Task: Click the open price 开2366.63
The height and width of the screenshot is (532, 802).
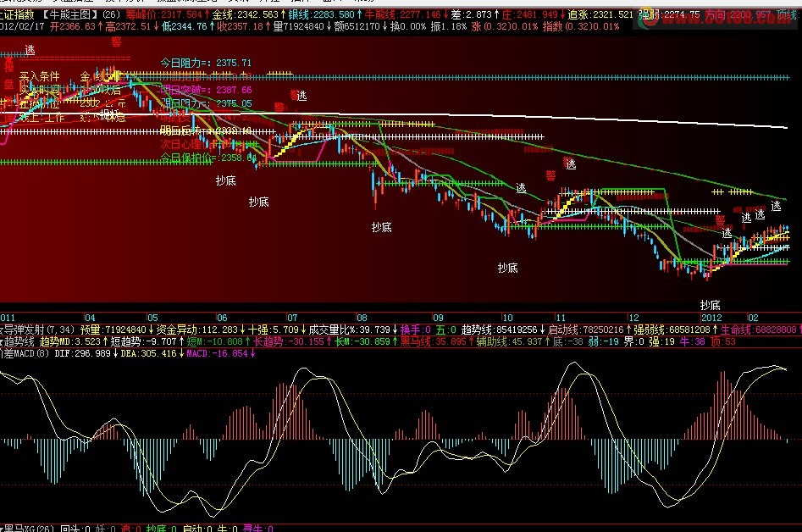Action: [75, 26]
